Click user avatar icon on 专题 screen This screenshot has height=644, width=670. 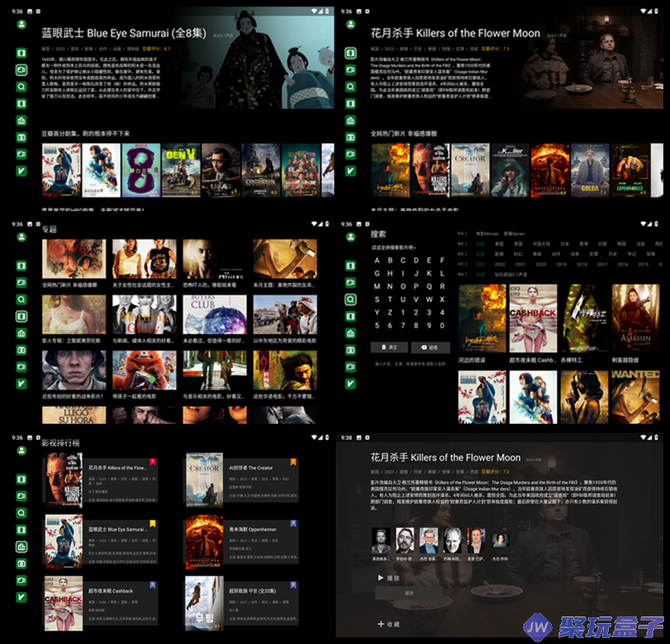(x=22, y=237)
